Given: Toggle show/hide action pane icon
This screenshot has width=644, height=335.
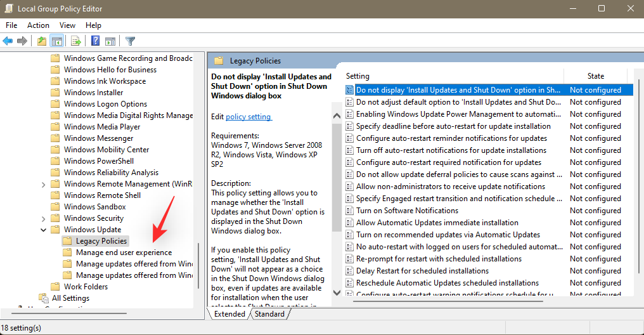Looking at the screenshot, I should tap(110, 41).
